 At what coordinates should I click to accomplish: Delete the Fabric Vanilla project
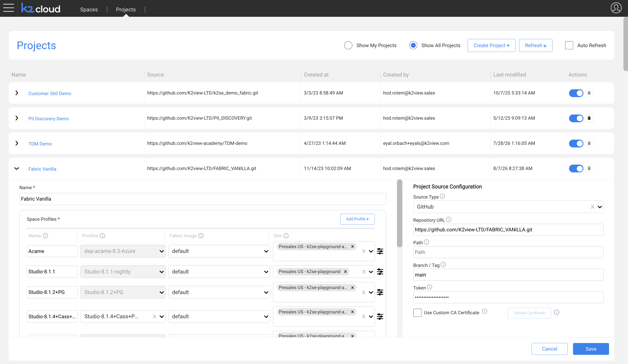click(x=589, y=168)
